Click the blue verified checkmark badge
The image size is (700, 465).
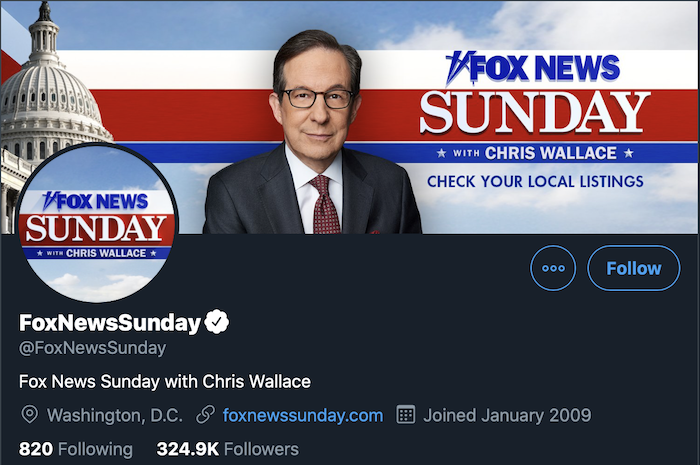pos(217,322)
